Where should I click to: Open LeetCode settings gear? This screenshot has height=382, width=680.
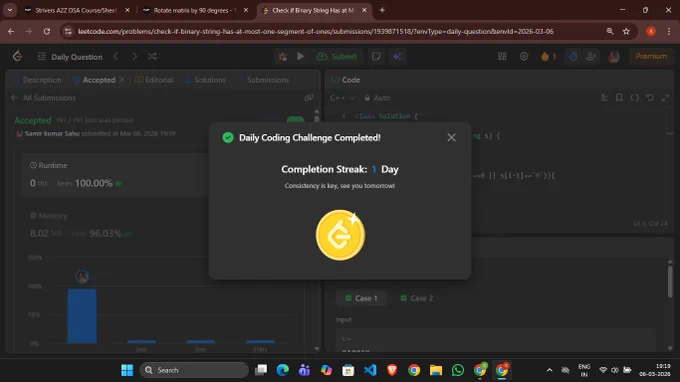(524, 56)
